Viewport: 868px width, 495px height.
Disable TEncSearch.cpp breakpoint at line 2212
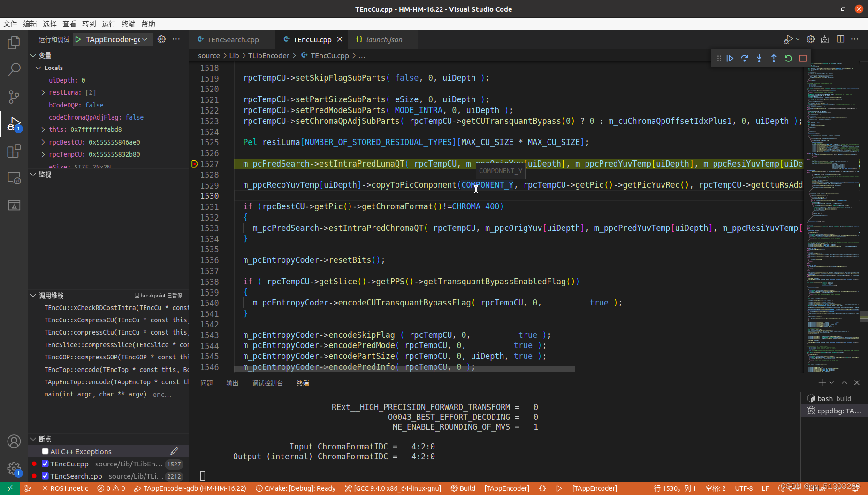[45, 476]
